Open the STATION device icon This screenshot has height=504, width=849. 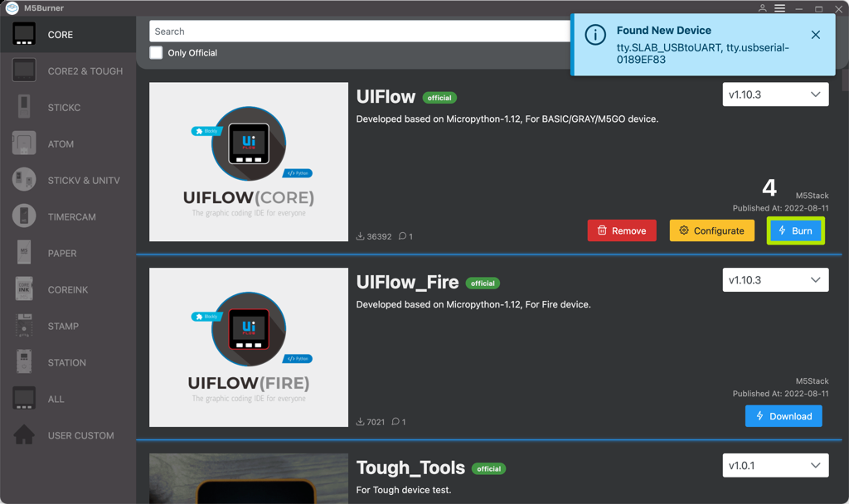(24, 361)
